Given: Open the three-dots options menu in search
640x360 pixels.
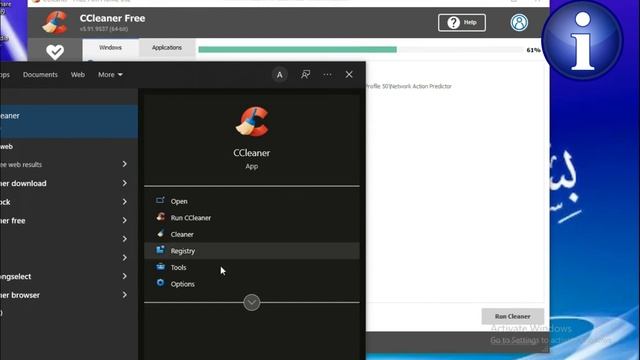Looking at the screenshot, I should [327, 75].
